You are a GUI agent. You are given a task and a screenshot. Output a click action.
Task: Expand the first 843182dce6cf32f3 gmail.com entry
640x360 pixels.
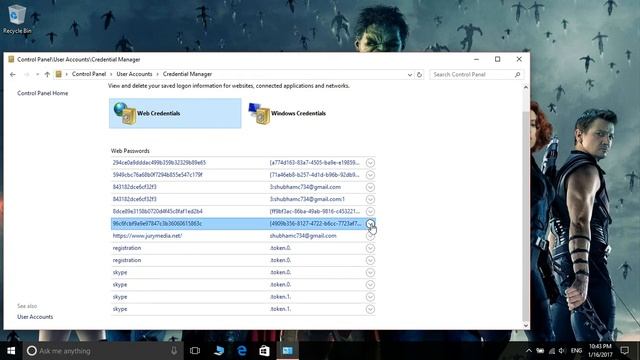[370, 187]
